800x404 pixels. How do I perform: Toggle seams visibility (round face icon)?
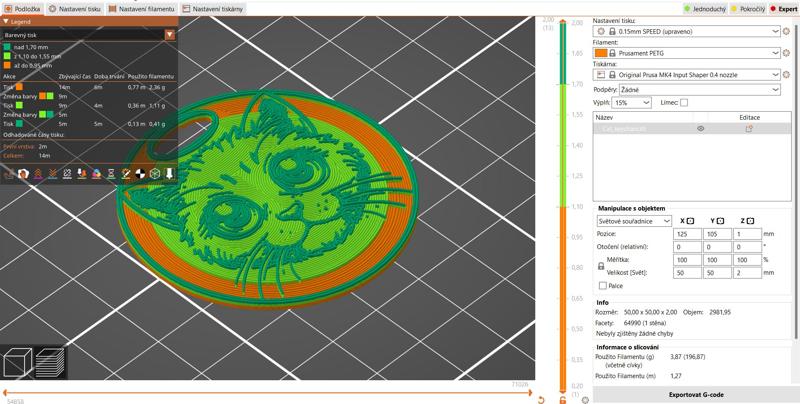point(23,174)
